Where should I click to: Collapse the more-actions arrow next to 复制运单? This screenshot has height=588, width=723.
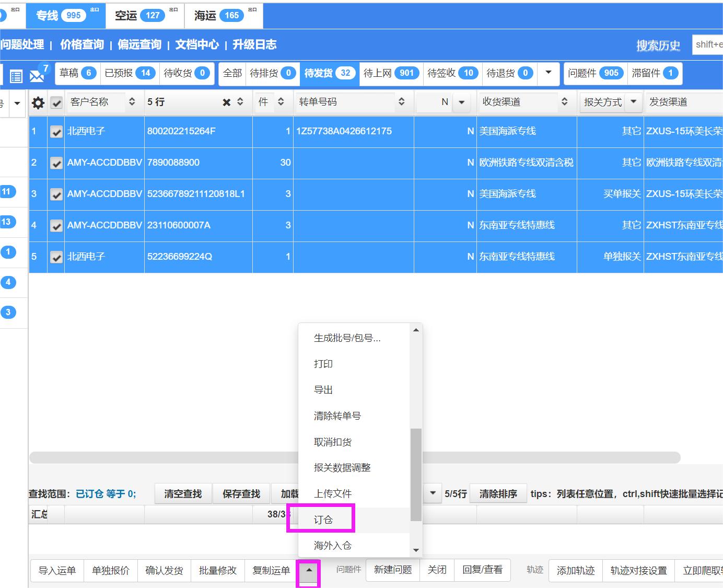pyautogui.click(x=309, y=570)
